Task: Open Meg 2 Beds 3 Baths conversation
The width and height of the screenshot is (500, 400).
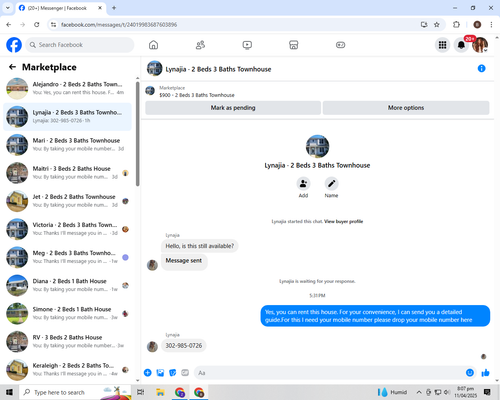Action: click(x=68, y=257)
